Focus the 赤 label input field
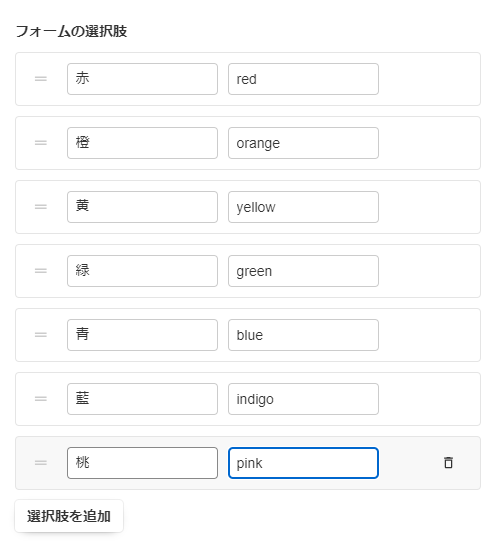The width and height of the screenshot is (490, 541). pyautogui.click(x=143, y=79)
